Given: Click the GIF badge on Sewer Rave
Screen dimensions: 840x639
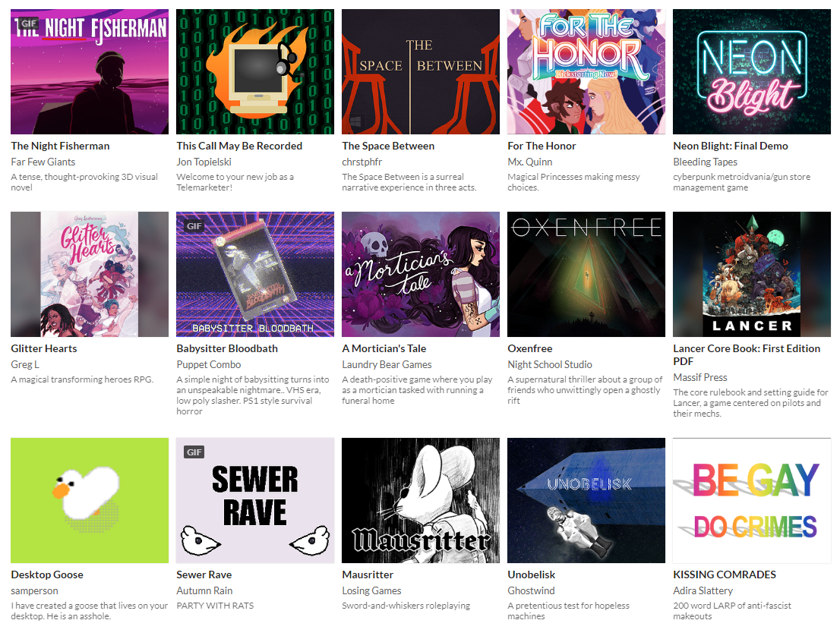Looking at the screenshot, I should coord(194,452).
